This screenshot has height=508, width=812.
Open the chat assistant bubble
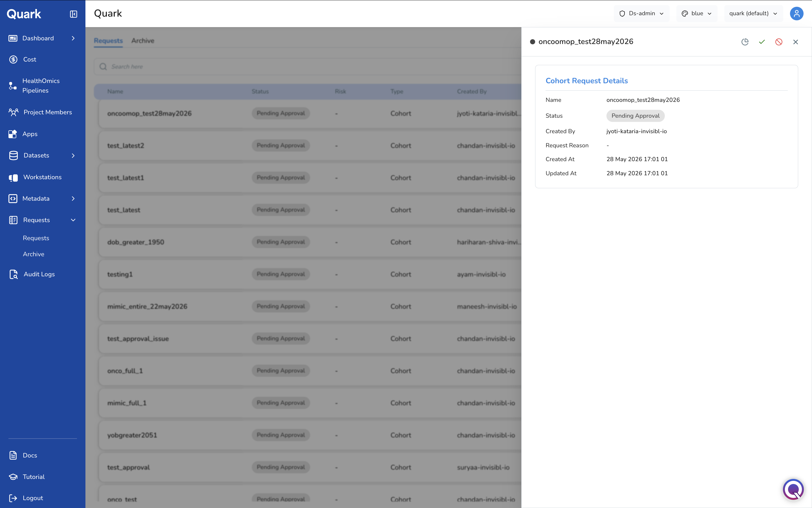click(x=793, y=489)
